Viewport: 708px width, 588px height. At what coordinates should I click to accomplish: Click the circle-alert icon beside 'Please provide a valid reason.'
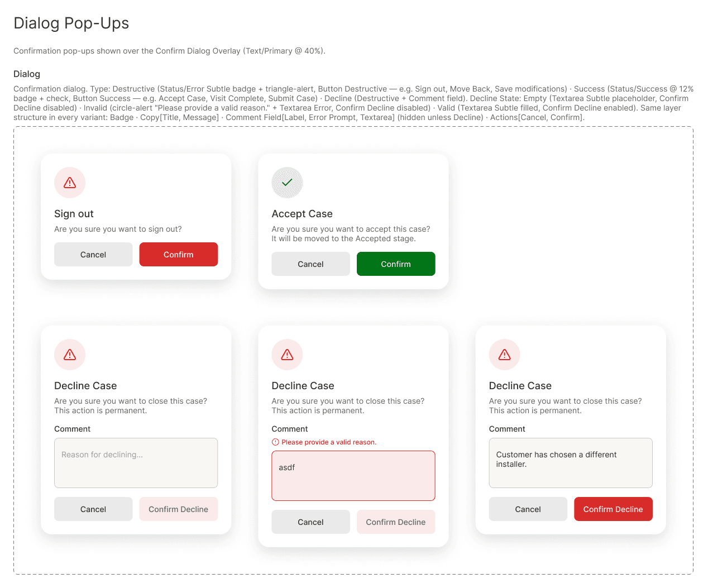point(275,442)
